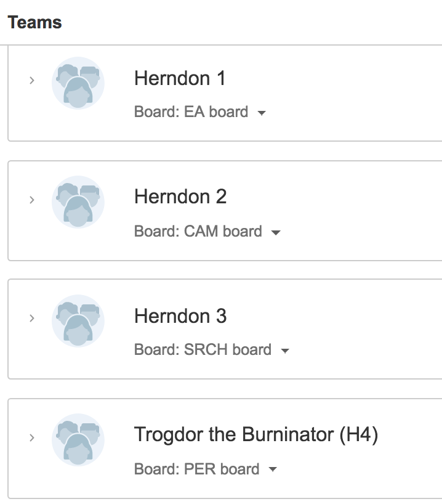Select the Herndon 2 team name
This screenshot has width=442, height=504.
pyautogui.click(x=180, y=197)
